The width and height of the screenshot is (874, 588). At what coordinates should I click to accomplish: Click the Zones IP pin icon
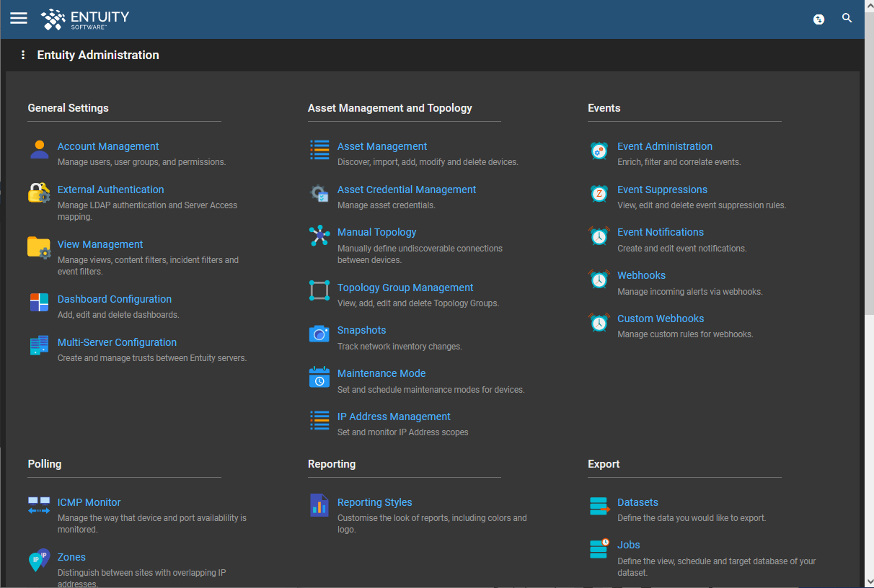(39, 560)
